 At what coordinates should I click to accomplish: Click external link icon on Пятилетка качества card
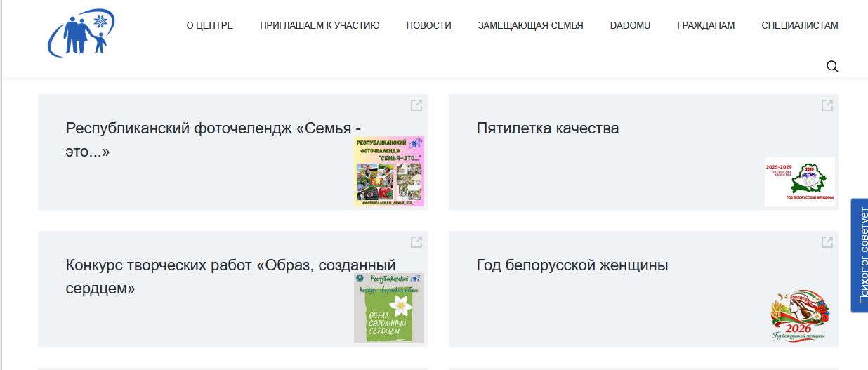(827, 105)
